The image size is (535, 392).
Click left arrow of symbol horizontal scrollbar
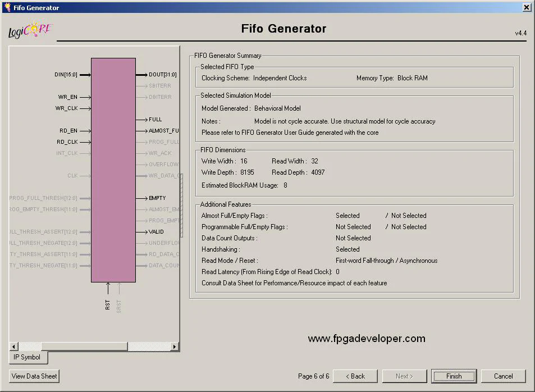(14, 347)
